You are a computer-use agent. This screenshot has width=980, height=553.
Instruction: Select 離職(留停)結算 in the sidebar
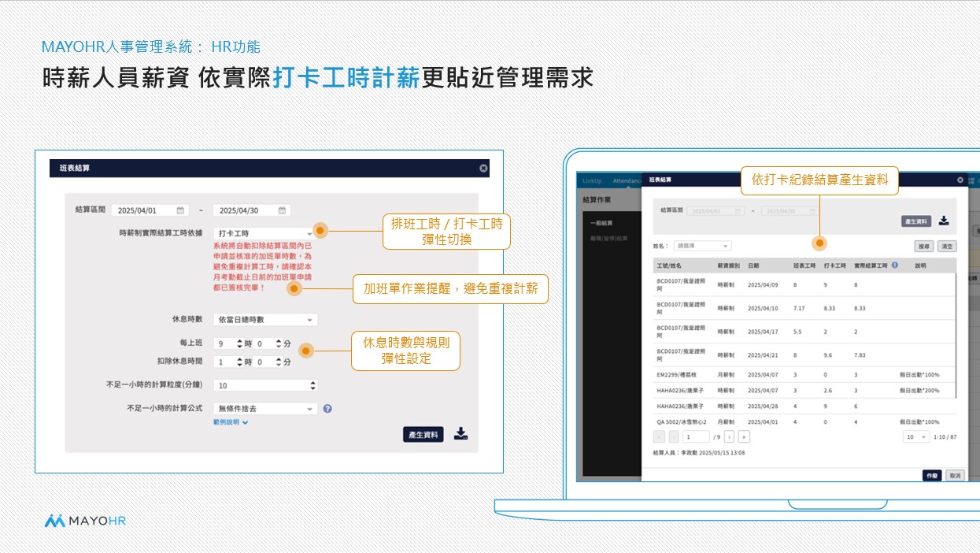[x=608, y=238]
